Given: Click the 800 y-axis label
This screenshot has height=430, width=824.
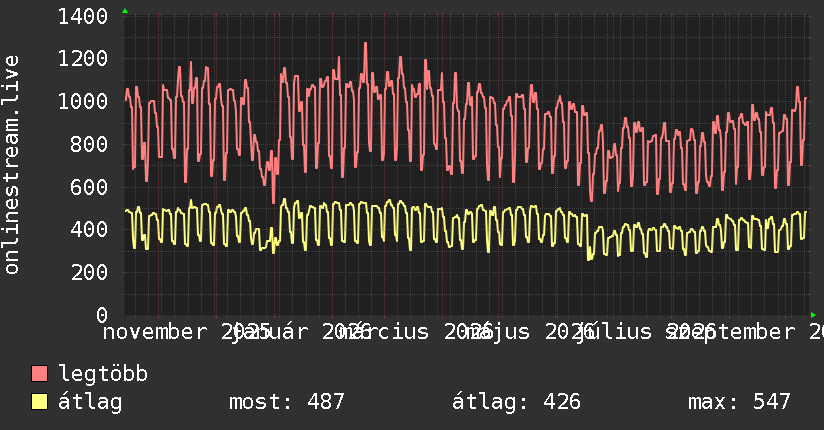Looking at the screenshot, I should point(89,144).
